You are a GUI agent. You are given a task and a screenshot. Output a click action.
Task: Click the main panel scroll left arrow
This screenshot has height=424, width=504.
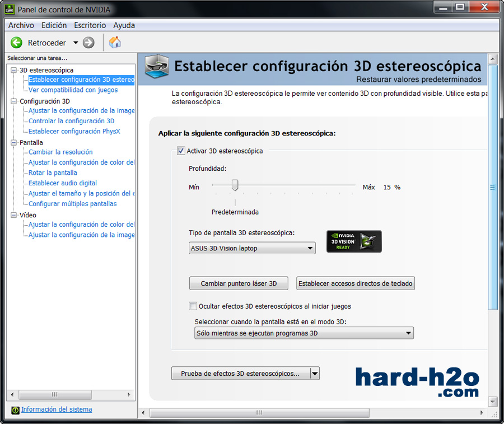coord(143,413)
